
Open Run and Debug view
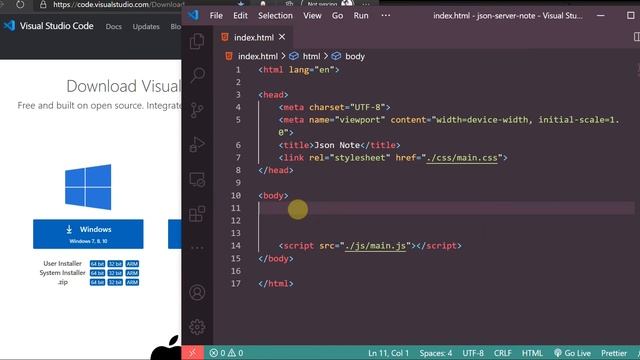click(197, 144)
